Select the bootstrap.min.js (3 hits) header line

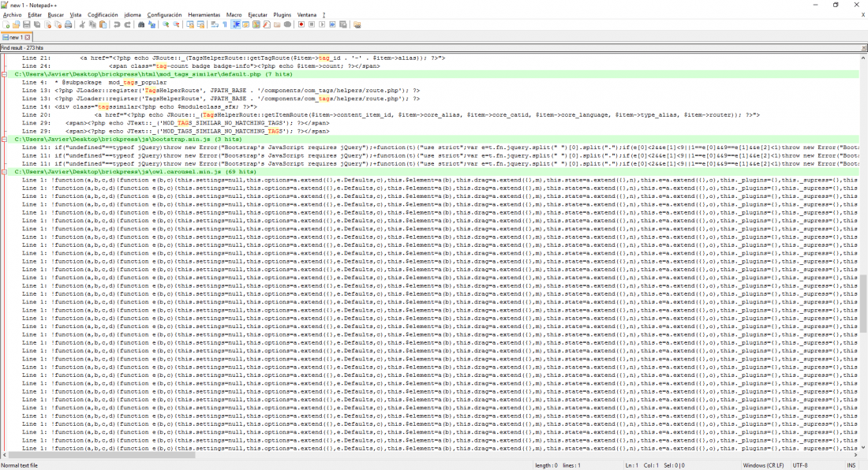click(128, 140)
